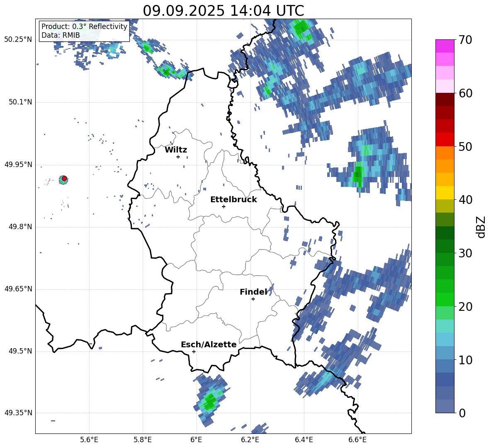The width and height of the screenshot is (491, 448).
Task: Click the longitude label 6.4°E
Action: (x=304, y=440)
